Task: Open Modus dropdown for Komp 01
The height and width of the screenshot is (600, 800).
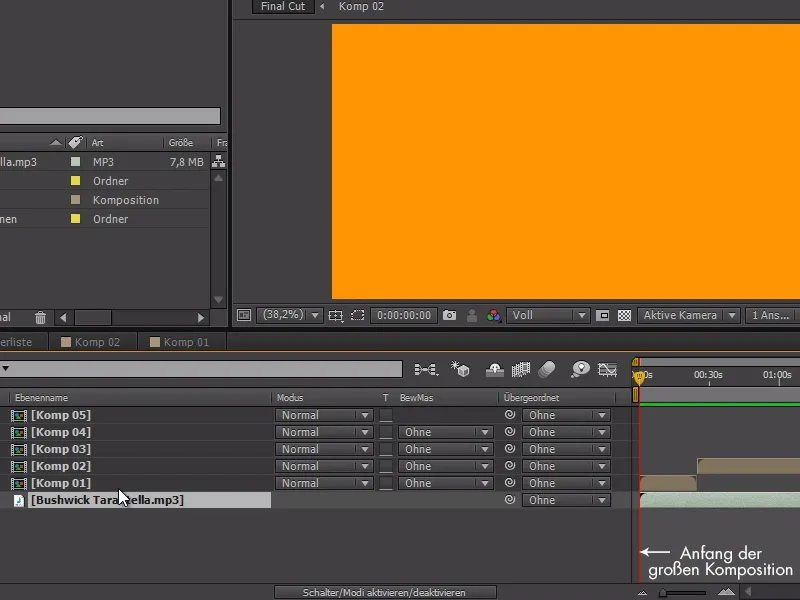Action: click(x=324, y=483)
